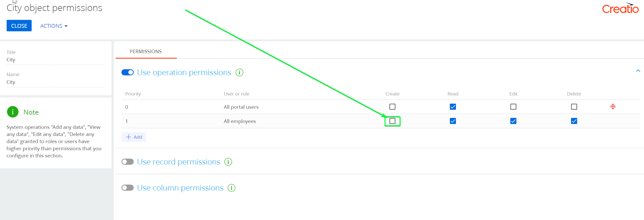The height and width of the screenshot is (220, 644).
Task: Uncheck Delete for All employees
Action: coord(574,121)
